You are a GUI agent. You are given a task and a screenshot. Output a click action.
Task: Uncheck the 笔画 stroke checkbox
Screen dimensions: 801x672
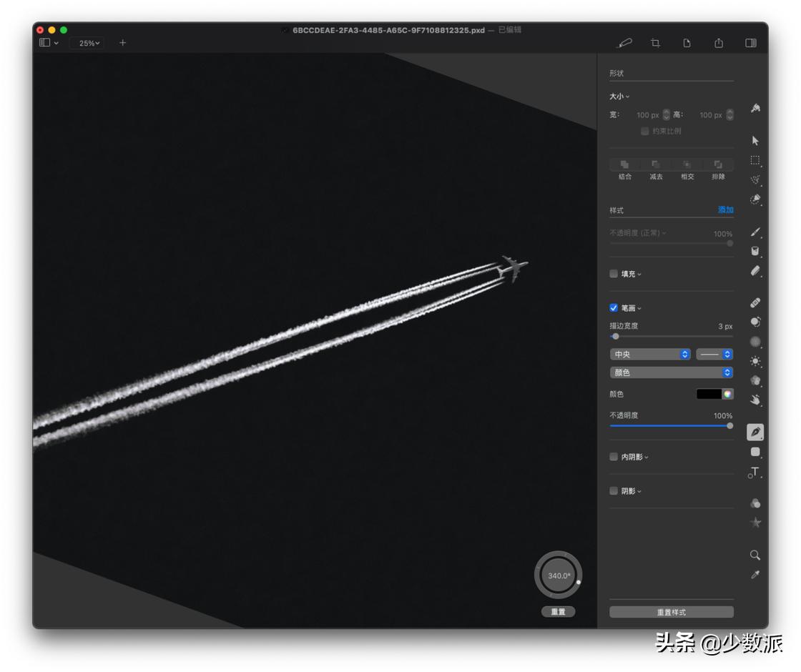pos(614,308)
